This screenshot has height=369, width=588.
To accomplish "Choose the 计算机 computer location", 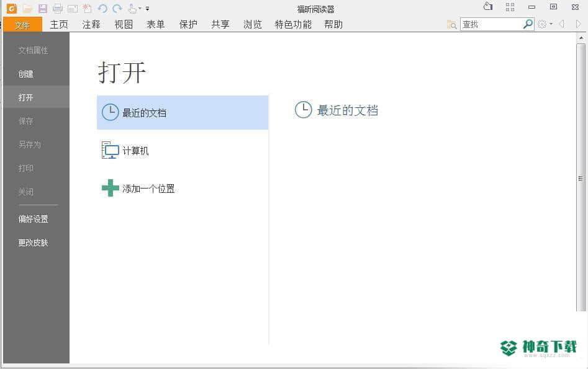I will point(183,150).
